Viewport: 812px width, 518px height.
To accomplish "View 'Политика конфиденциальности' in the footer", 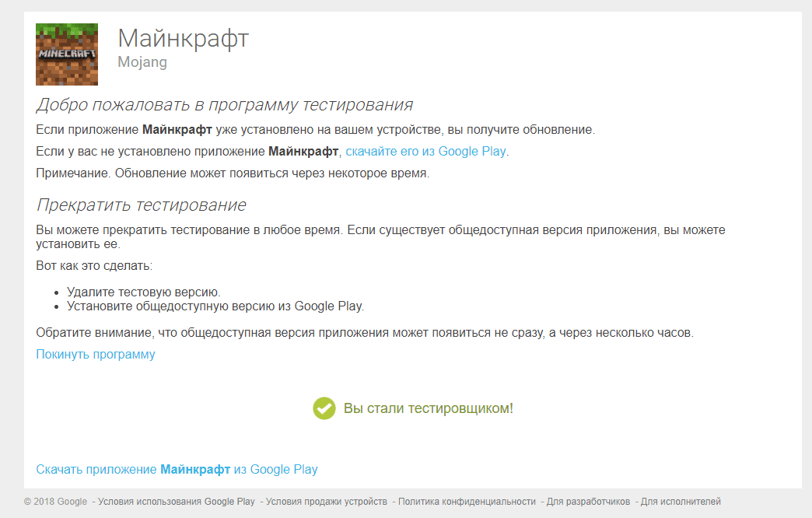I will pyautogui.click(x=467, y=502).
